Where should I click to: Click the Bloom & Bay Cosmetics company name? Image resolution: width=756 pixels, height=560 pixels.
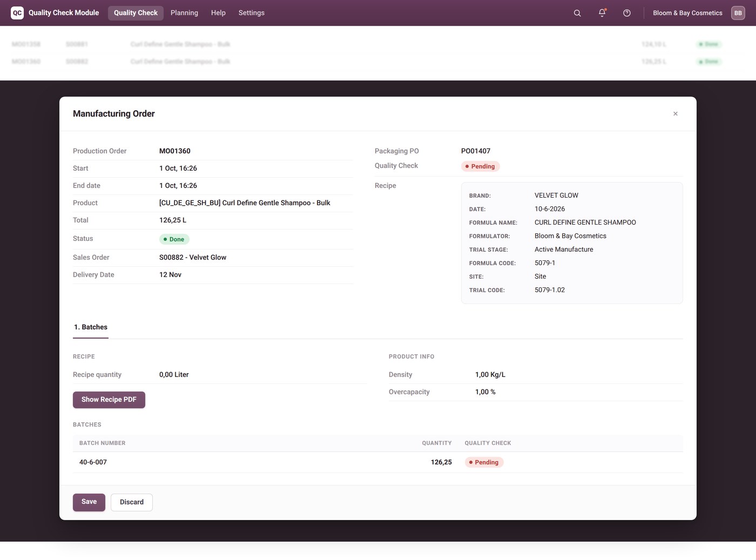(x=687, y=13)
